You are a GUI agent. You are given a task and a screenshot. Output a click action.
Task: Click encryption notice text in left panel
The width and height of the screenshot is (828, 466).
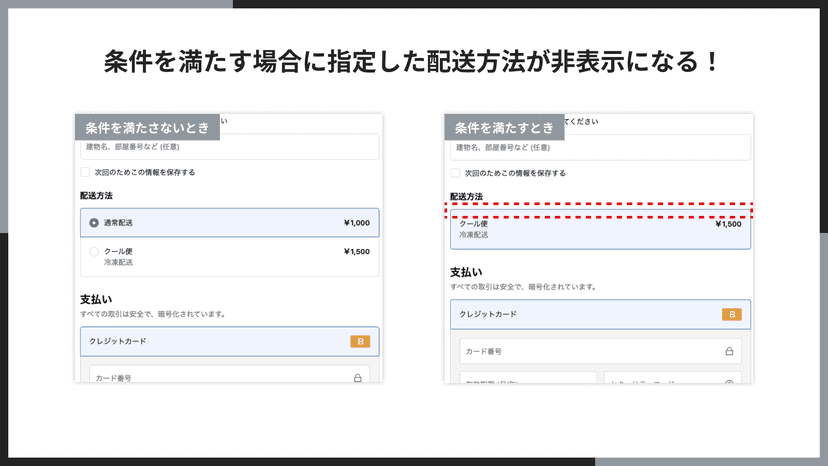154,314
